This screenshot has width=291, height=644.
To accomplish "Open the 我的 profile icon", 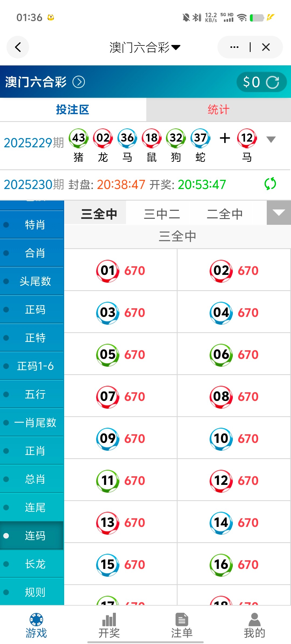I will pos(254,619).
